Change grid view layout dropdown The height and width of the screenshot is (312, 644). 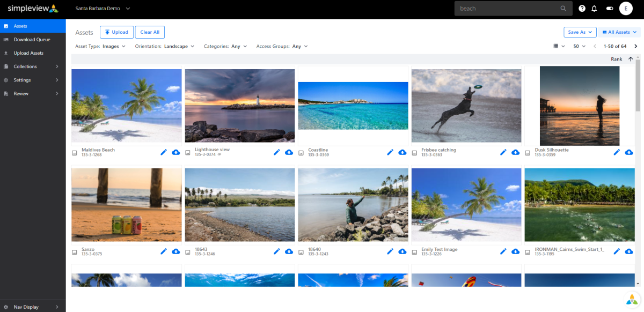(x=559, y=47)
